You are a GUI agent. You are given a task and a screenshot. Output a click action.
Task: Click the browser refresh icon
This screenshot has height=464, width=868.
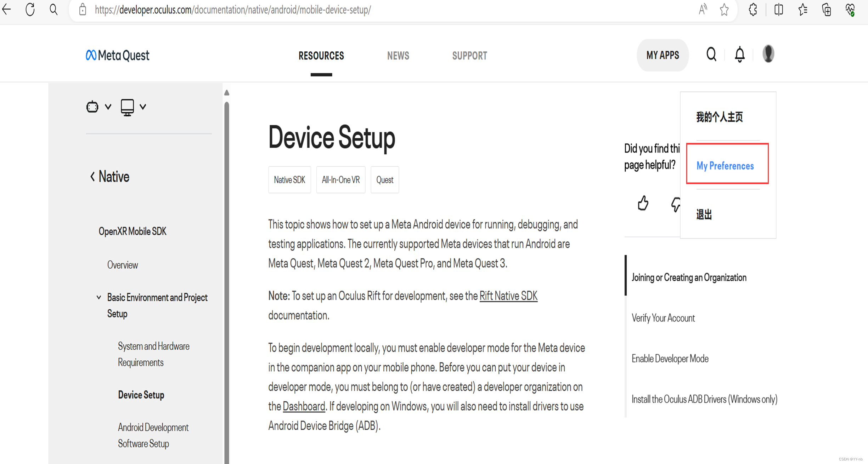coord(30,10)
